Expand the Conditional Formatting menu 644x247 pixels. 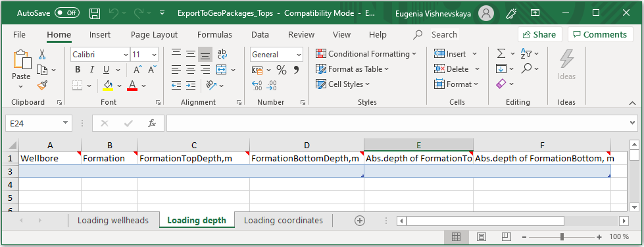[x=366, y=54]
